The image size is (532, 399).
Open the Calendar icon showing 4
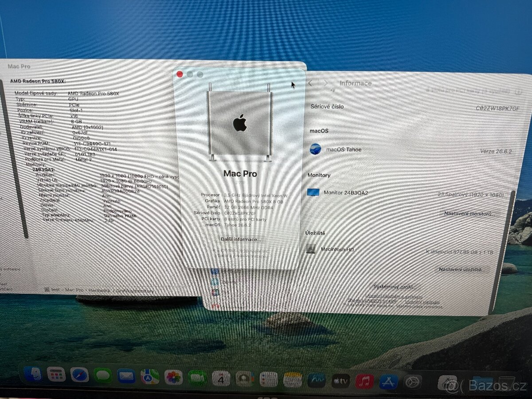pos(221,378)
